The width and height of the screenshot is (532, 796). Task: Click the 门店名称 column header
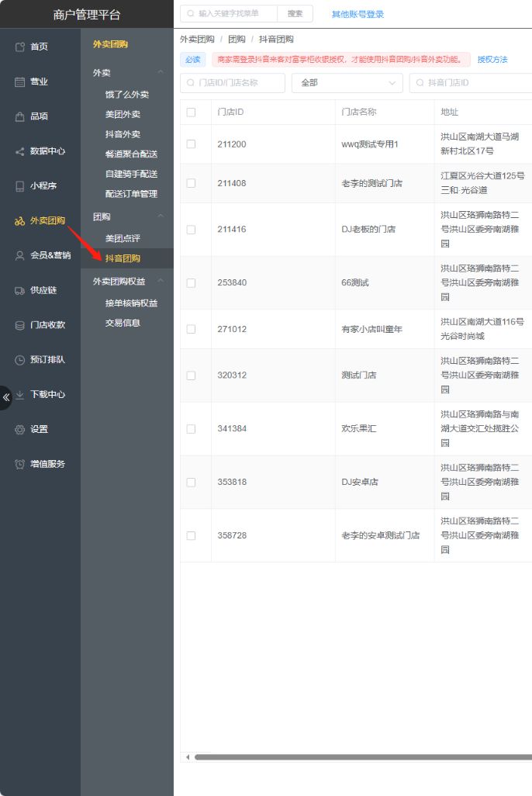pyautogui.click(x=359, y=112)
